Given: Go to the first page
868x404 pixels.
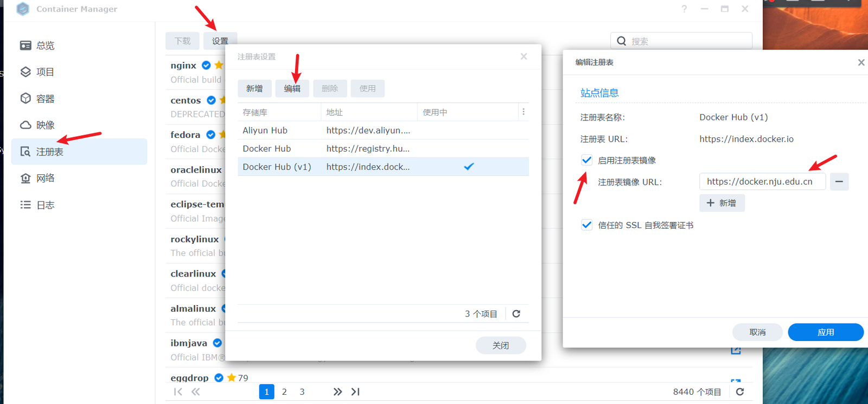Looking at the screenshot, I should tap(178, 392).
